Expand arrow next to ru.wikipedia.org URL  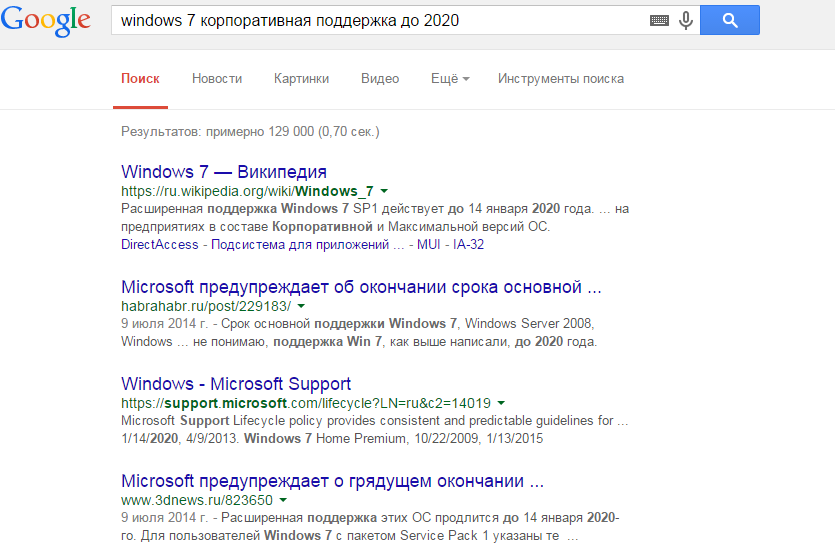pos(384,191)
